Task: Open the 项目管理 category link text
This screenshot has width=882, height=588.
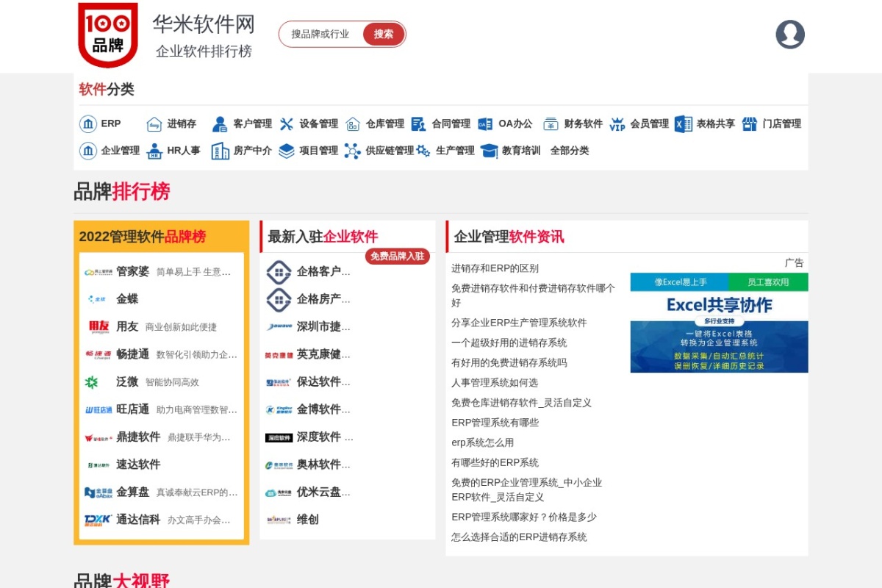Action: coord(319,151)
